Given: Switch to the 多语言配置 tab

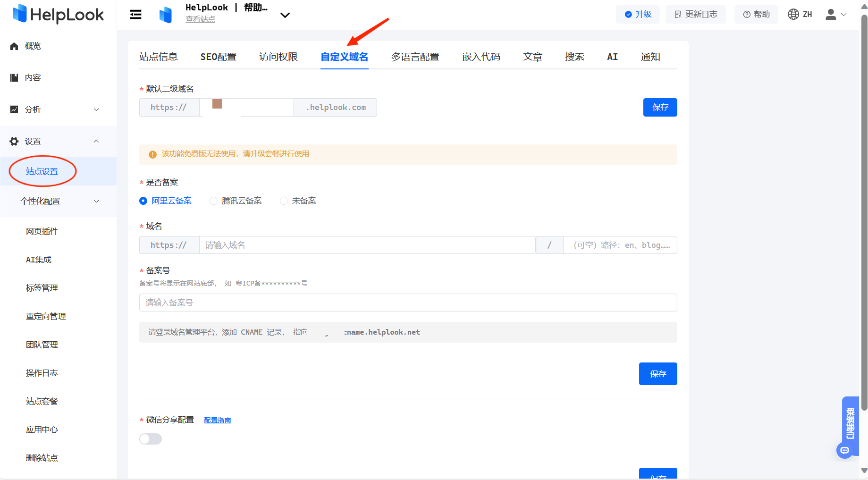Looking at the screenshot, I should coord(415,57).
